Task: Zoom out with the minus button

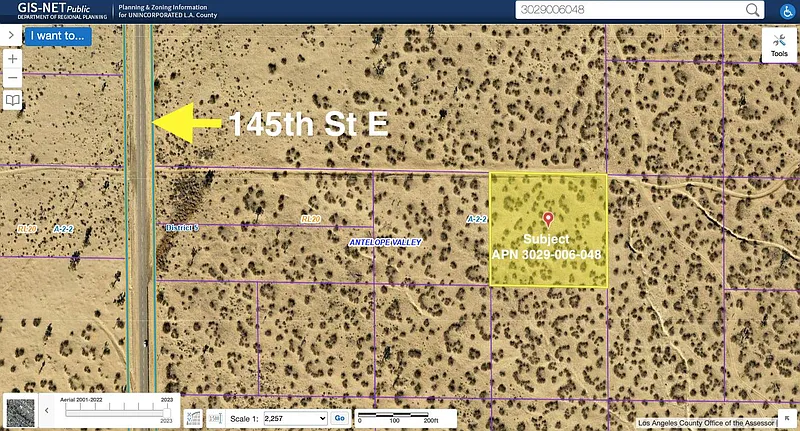Action: tap(12, 79)
